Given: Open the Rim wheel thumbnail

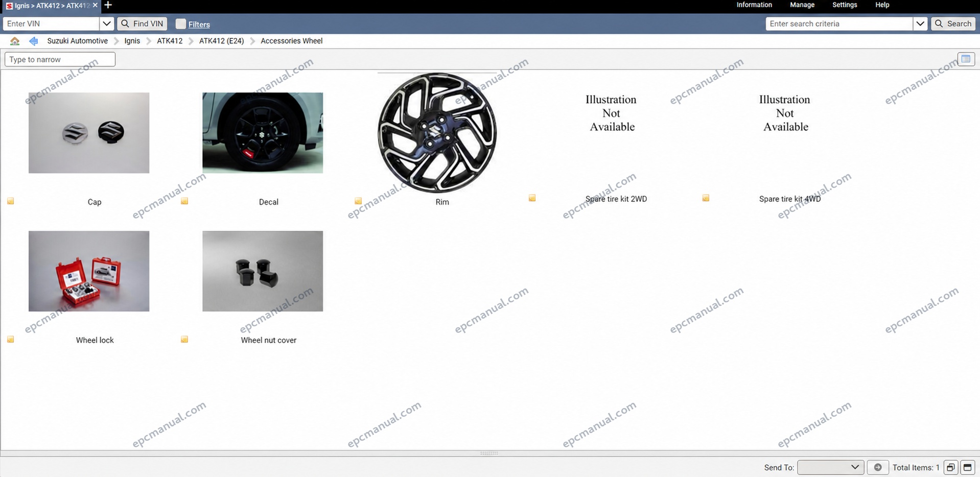Looking at the screenshot, I should pyautogui.click(x=437, y=133).
